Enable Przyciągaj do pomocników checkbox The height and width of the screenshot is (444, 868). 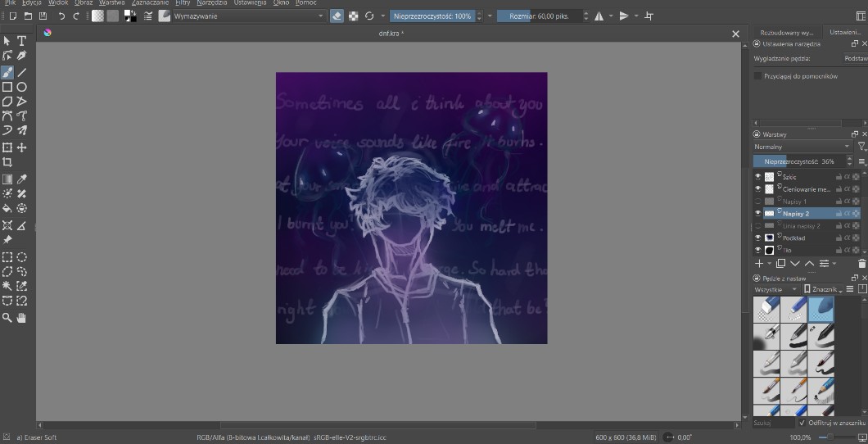point(757,76)
